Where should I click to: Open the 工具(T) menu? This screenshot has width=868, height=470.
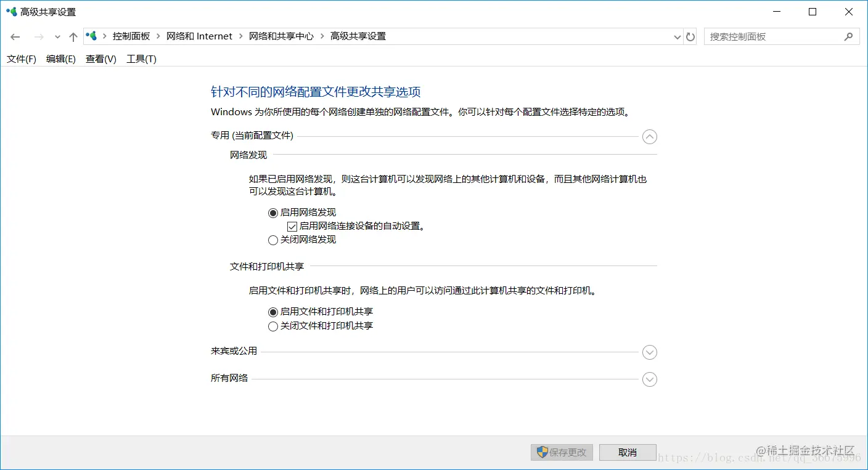tap(141, 59)
